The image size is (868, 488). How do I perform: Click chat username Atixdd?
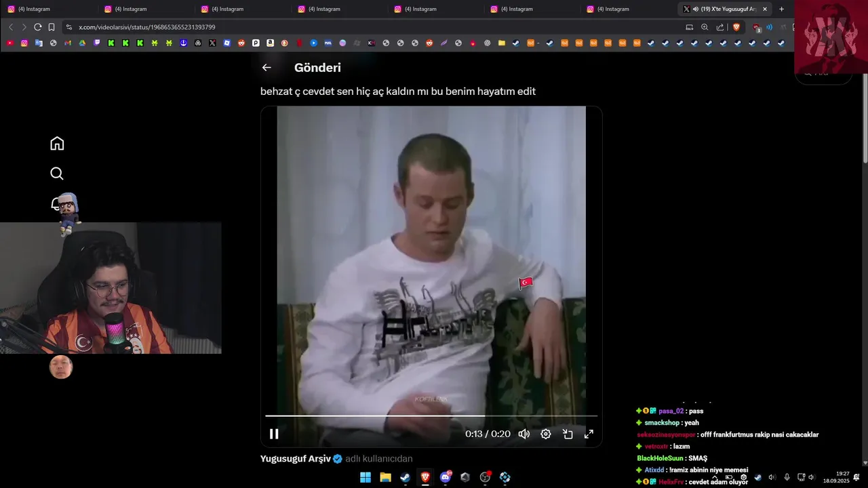654,470
